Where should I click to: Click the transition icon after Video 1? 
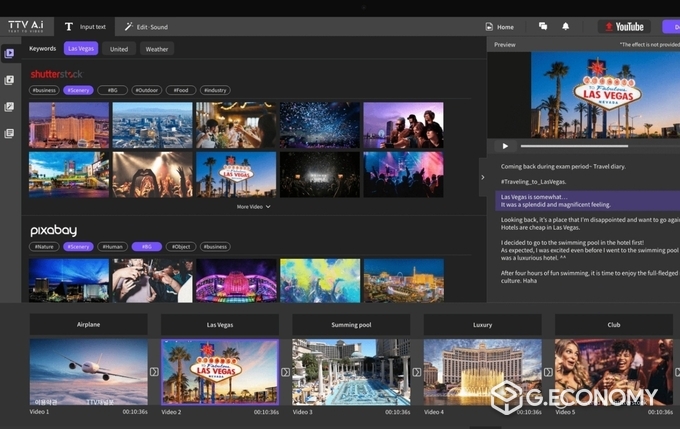click(x=154, y=372)
